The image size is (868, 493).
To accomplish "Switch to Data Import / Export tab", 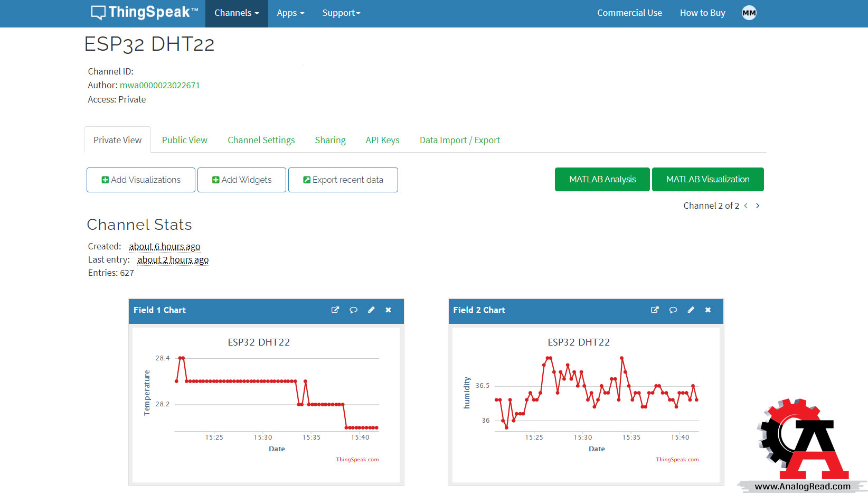I will tap(459, 140).
